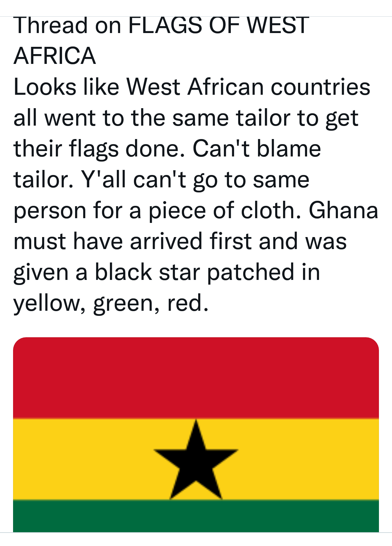Click the word "Thread" at the top
Viewport: 392px width, 546px height.
coord(50,25)
